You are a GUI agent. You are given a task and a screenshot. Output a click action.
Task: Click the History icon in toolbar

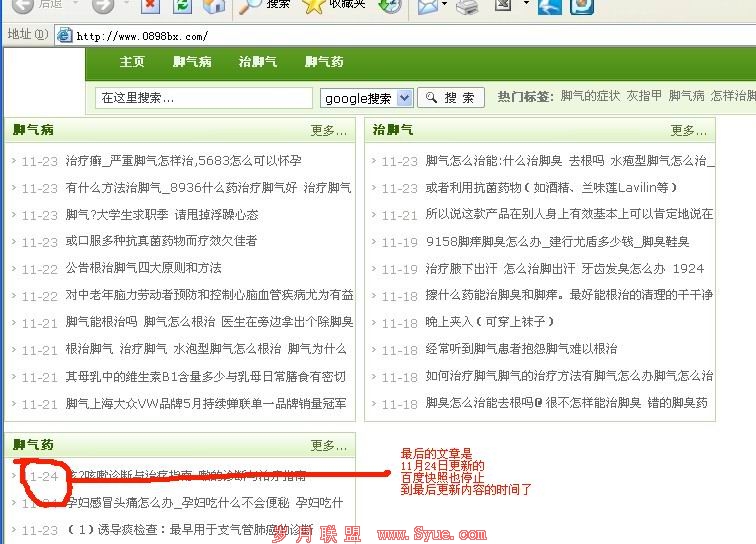pyautogui.click(x=390, y=5)
